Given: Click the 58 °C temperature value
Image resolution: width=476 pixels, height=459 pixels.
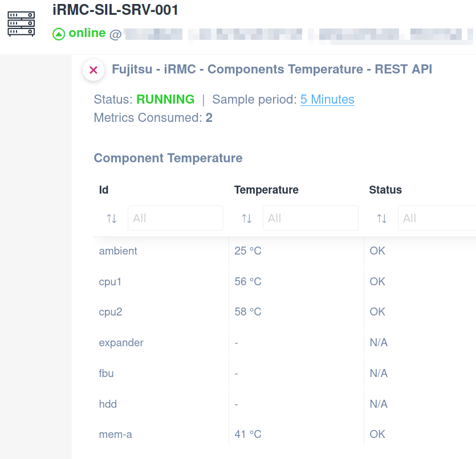Looking at the screenshot, I should [248, 312].
